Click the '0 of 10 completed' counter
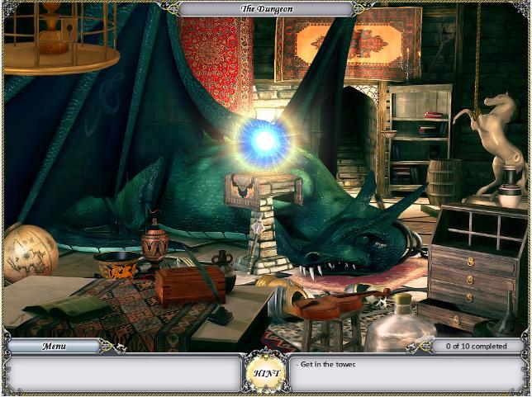This screenshot has width=532, height=397. point(476,346)
